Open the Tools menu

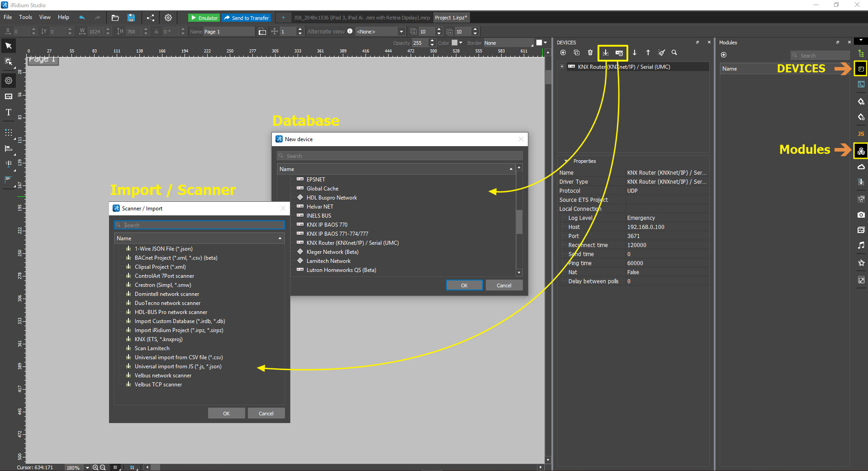[x=25, y=17]
